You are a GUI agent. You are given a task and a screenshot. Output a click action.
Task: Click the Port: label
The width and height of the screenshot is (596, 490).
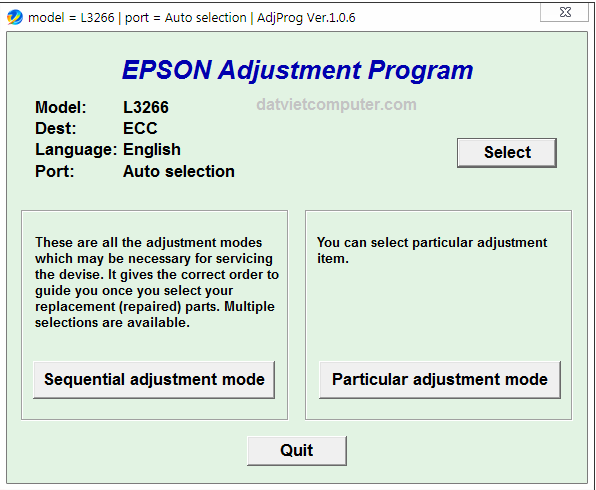point(55,171)
